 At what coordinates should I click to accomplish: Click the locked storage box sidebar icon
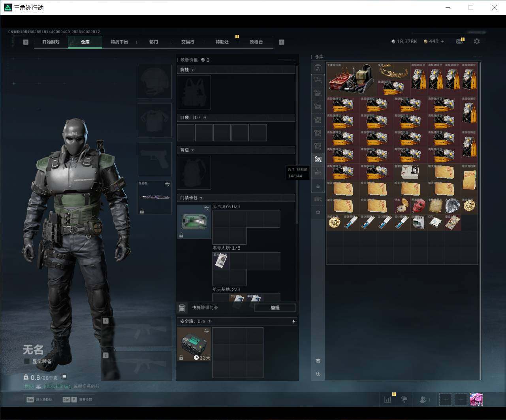[318, 186]
